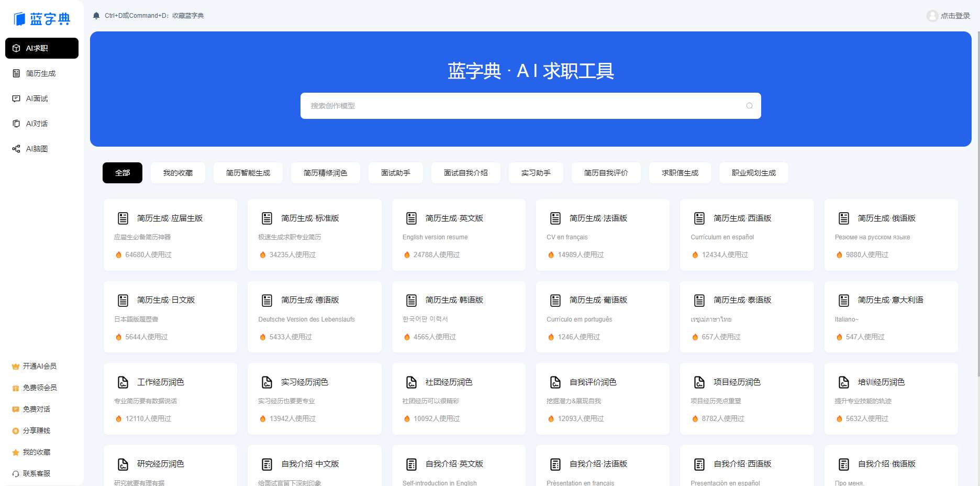Click the coin icon for 分享赚钱
The image size is (980, 486).
click(16, 431)
